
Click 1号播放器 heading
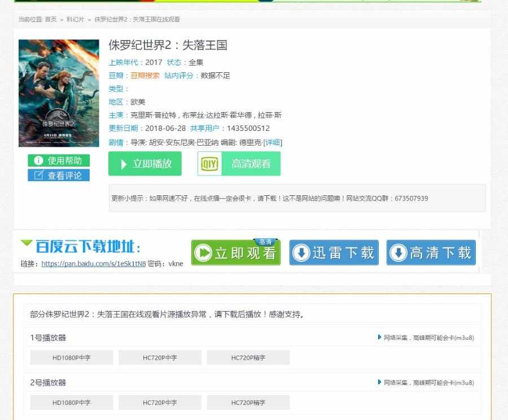48,338
